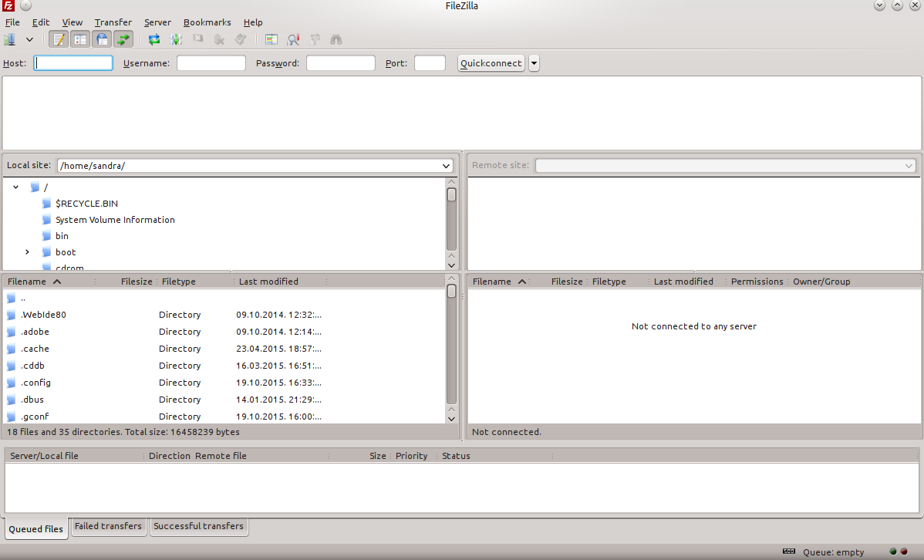
Task: Click the folder icon next to .cache
Action: [x=12, y=349]
